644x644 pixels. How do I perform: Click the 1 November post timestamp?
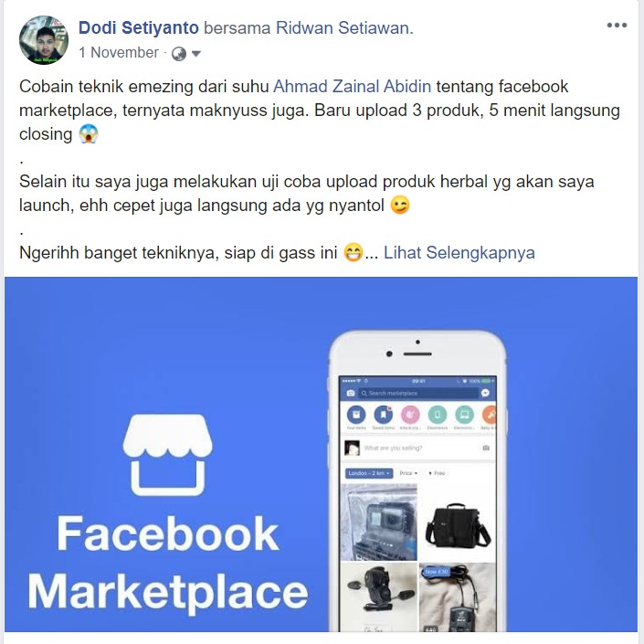[118, 53]
